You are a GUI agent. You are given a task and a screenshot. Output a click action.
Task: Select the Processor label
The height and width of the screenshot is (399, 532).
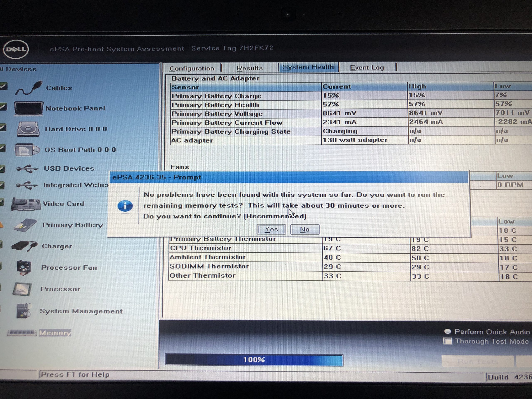point(60,289)
